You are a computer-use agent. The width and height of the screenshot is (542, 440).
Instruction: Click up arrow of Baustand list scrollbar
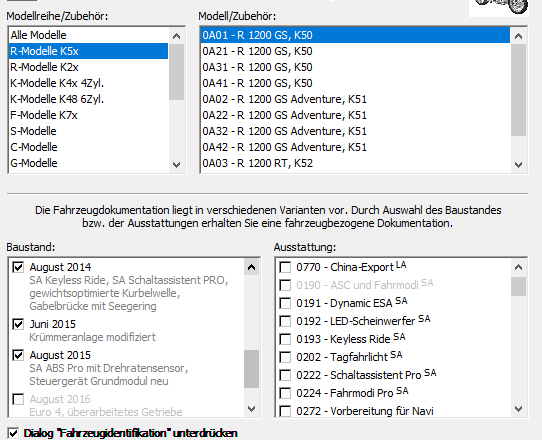pyautogui.click(x=252, y=267)
